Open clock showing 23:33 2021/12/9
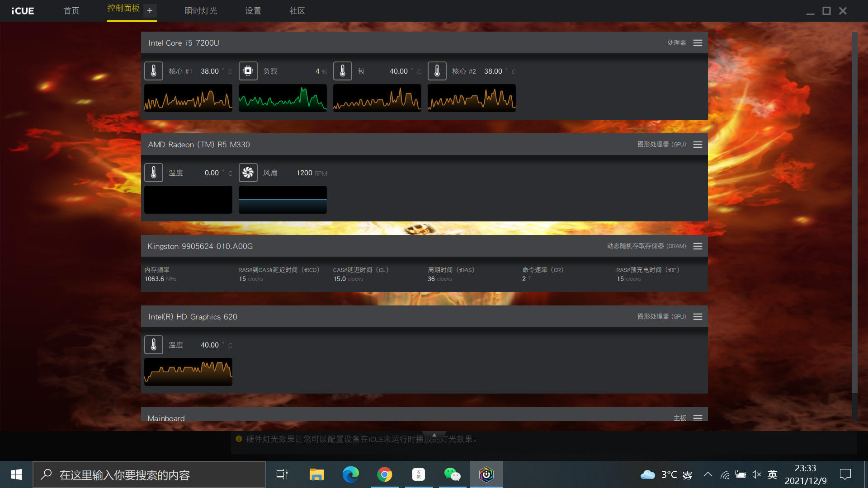Viewport: 868px width, 488px height. tap(806, 474)
